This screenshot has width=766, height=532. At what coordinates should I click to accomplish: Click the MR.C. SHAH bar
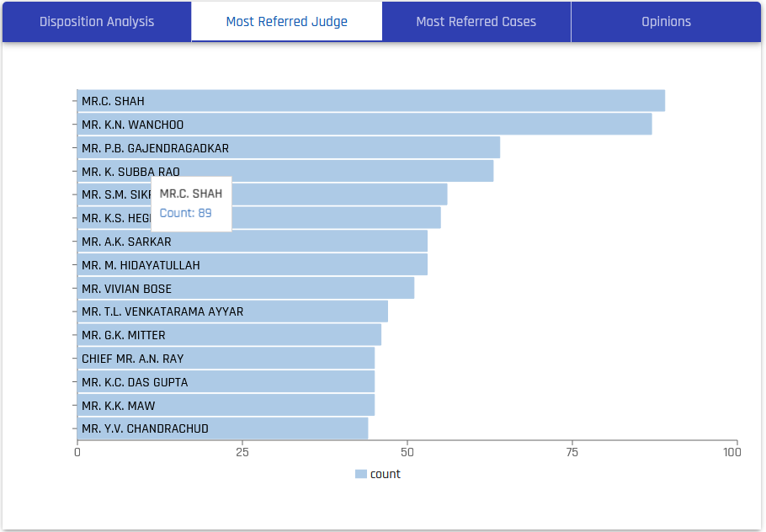370,101
